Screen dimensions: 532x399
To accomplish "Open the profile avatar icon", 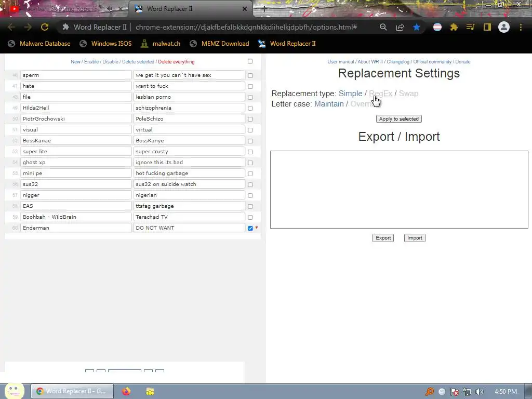I will 504,27.
